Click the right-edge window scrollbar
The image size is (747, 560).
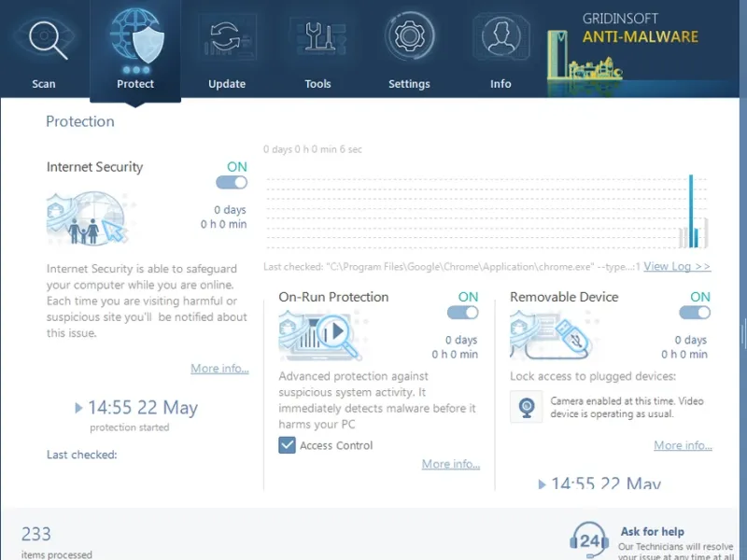click(x=743, y=333)
